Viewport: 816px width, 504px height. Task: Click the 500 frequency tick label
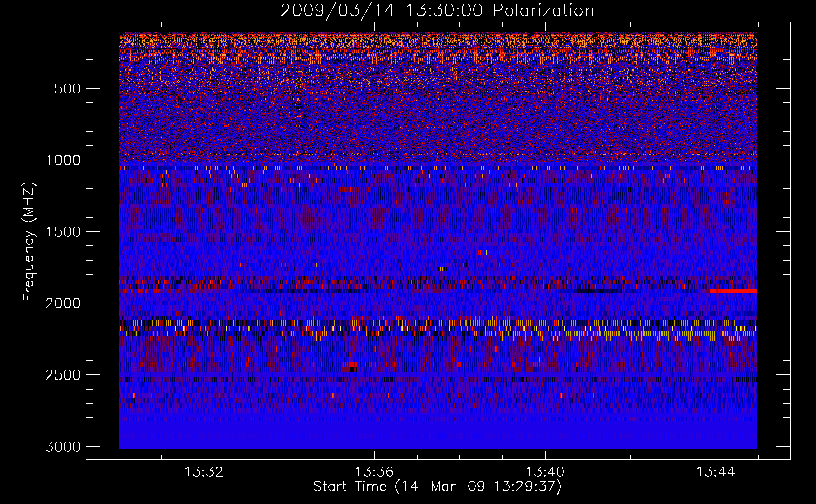coord(68,89)
